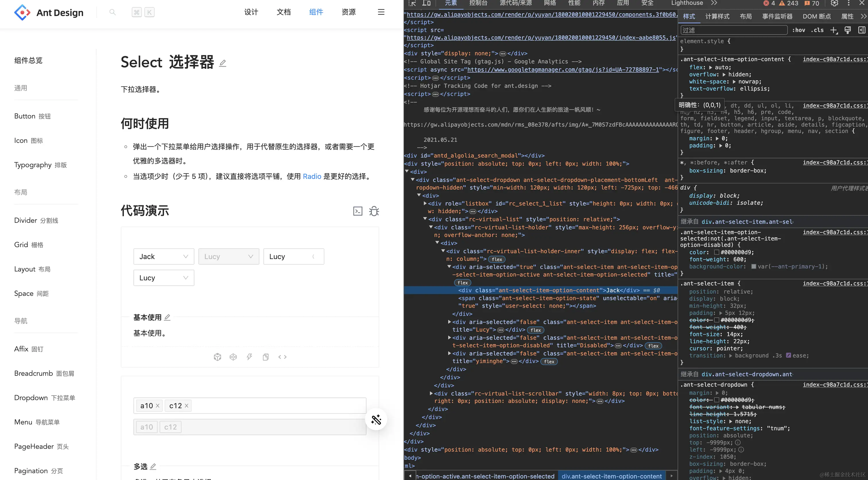Viewport: 868px width, 480px height.
Task: Switch to the 计算样式 styles tab
Action: 717,17
